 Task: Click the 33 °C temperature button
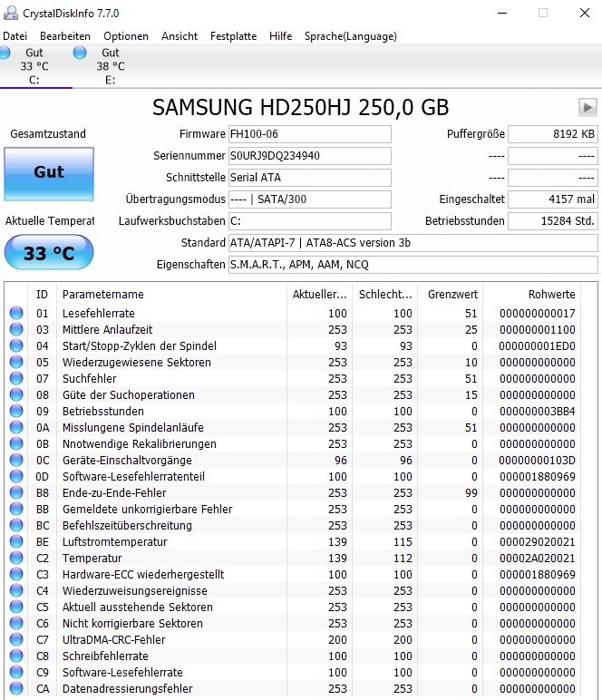tap(49, 253)
